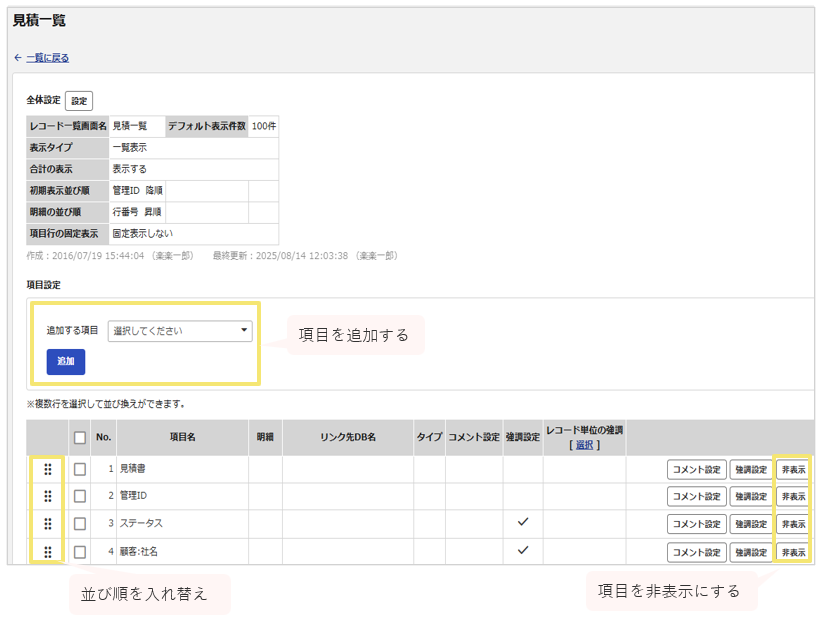Click the 表示する value for 合計の表示
The width and height of the screenshot is (831, 621).
[x=130, y=169]
